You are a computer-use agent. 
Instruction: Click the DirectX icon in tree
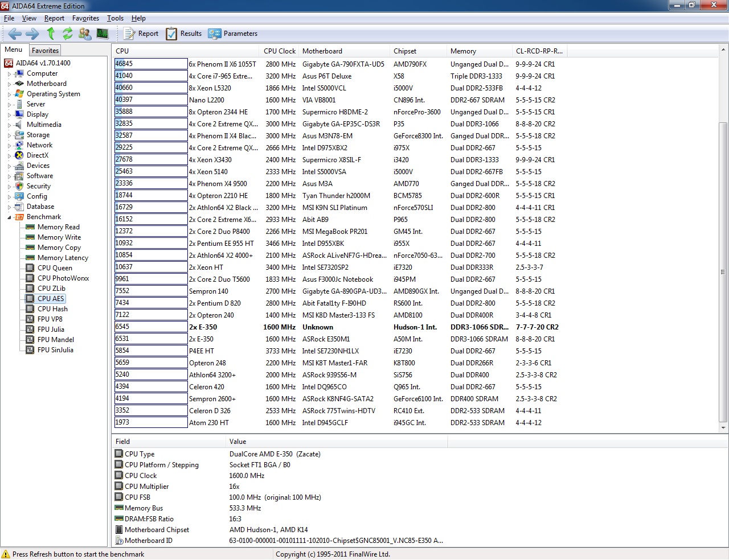coord(19,155)
